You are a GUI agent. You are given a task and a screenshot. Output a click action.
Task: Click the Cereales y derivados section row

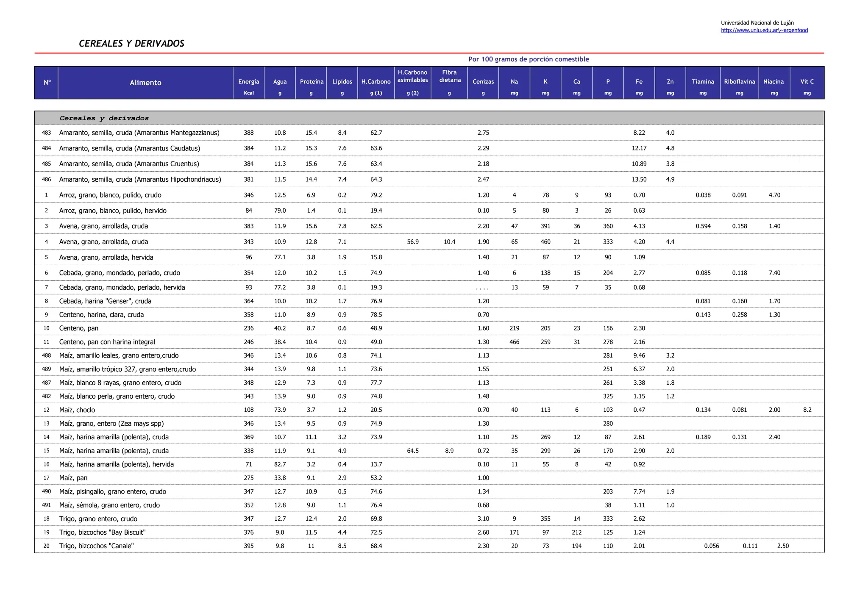[104, 118]
